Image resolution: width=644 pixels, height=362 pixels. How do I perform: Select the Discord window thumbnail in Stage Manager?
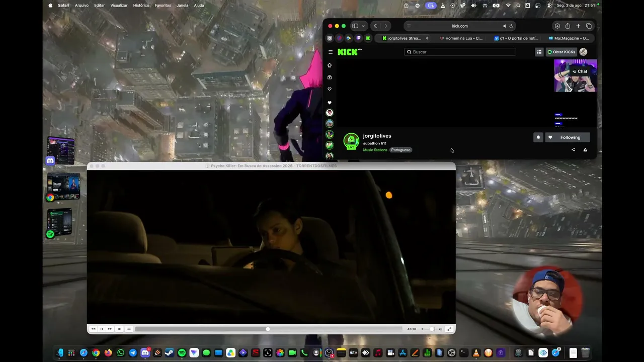(61, 150)
